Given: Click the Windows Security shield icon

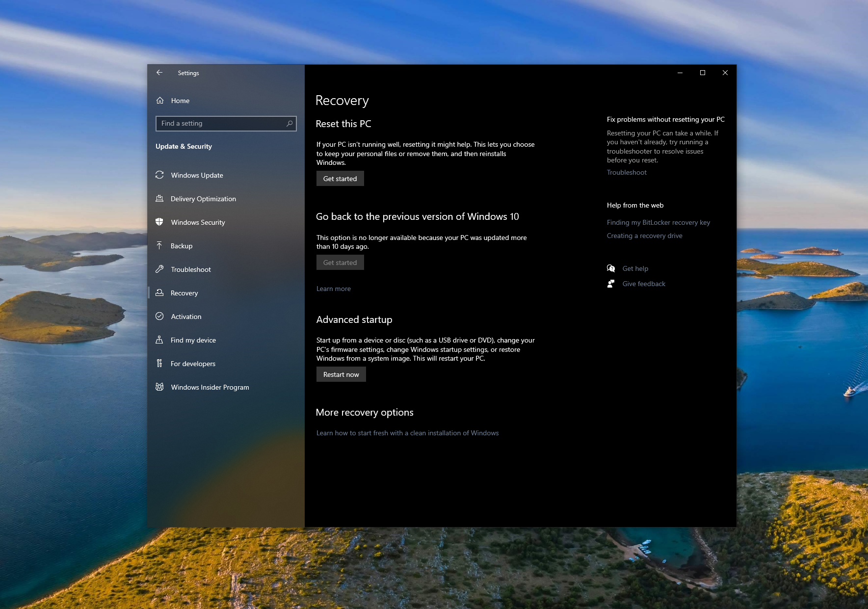Looking at the screenshot, I should click(x=159, y=222).
